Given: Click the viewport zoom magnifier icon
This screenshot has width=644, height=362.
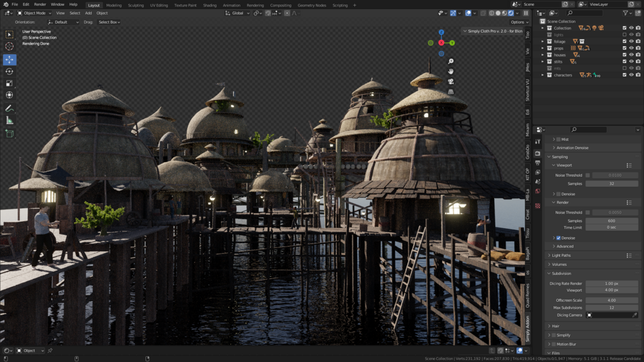Looking at the screenshot, I should tap(450, 61).
